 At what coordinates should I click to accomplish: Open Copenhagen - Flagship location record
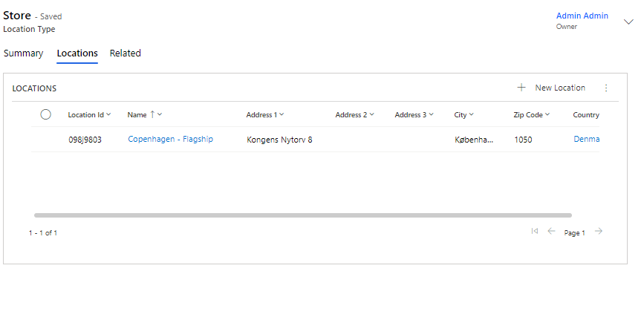170,139
